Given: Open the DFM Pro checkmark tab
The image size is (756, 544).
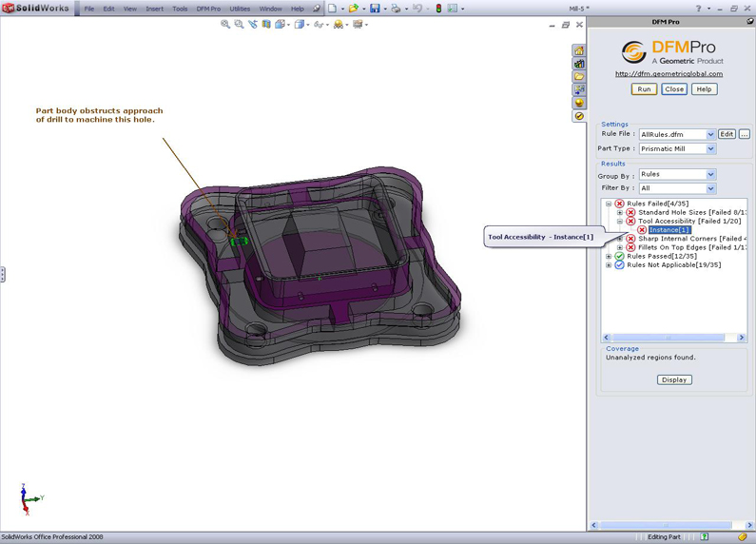Looking at the screenshot, I should coord(579,116).
